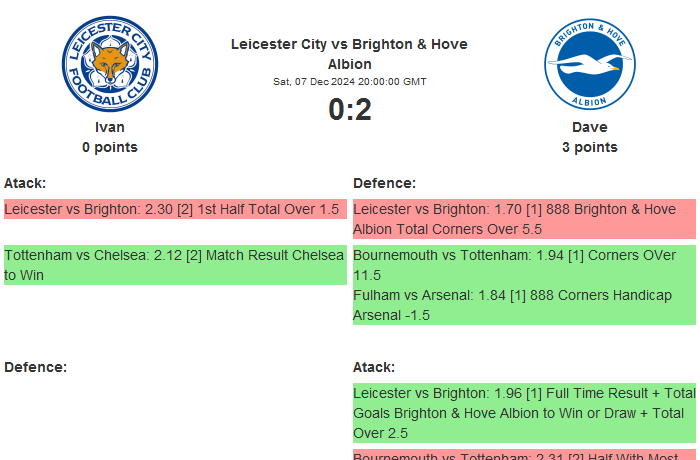Select the partially visible Bournemouth vs Tottenham 2.31 bet

pos(524,455)
